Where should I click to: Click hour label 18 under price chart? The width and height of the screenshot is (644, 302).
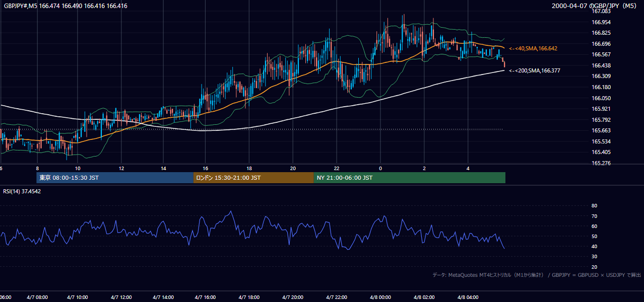tap(249, 168)
